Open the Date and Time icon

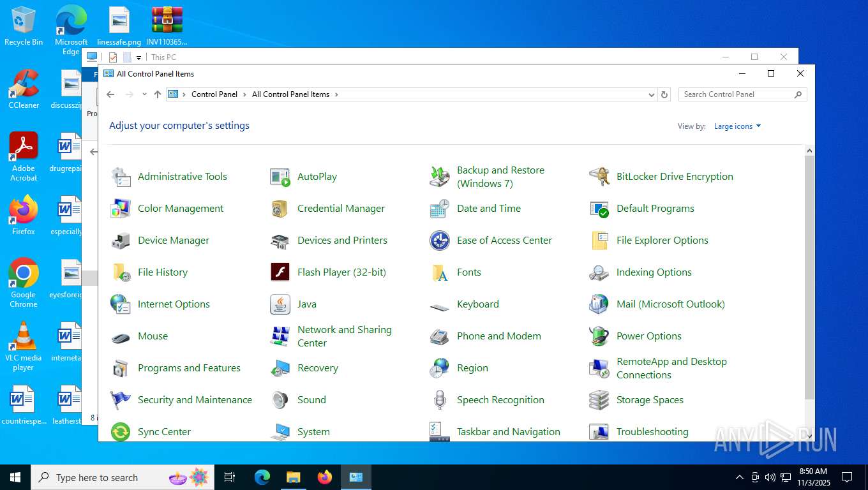440,209
